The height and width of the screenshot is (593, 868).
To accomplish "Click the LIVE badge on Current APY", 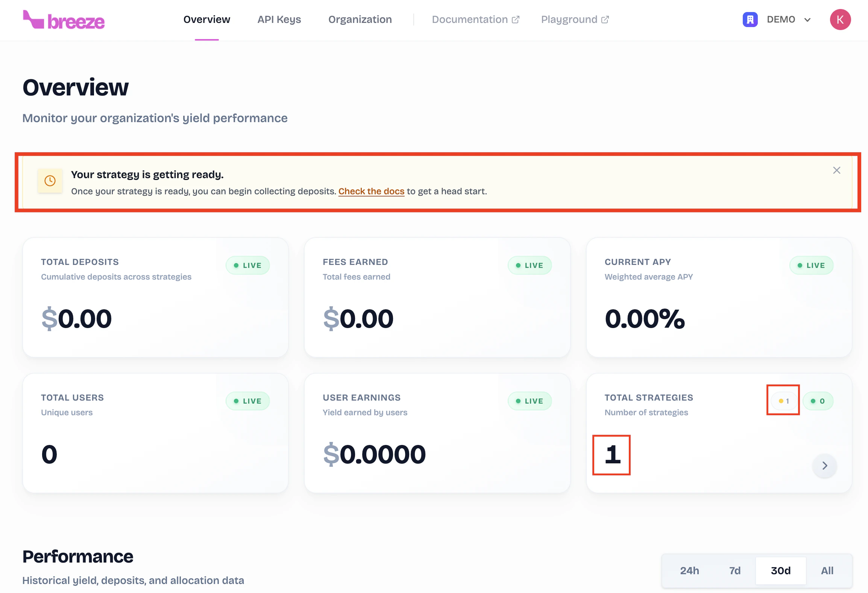I will click(811, 265).
